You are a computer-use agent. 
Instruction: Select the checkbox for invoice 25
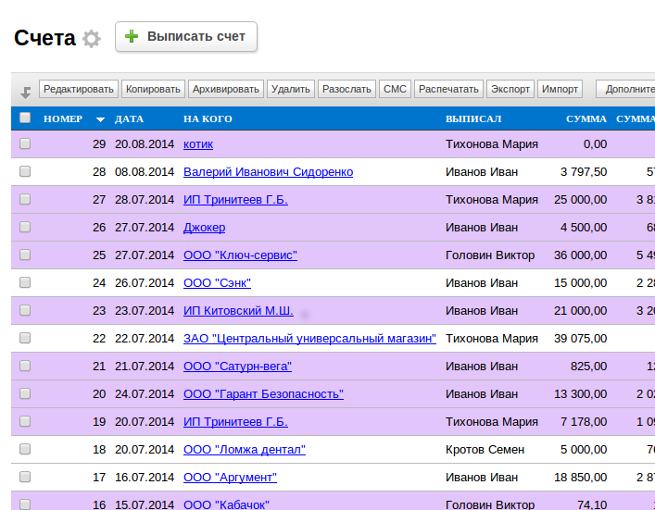(25, 255)
